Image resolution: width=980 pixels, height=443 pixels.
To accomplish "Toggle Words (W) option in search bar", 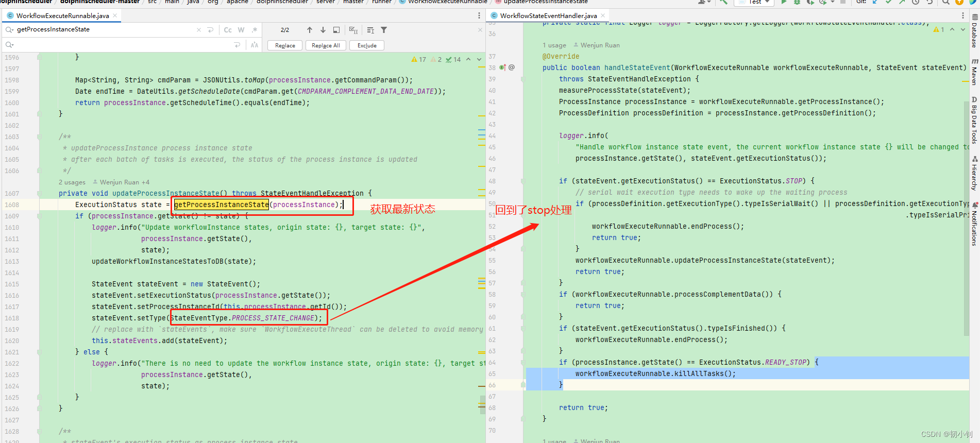I will 241,30.
